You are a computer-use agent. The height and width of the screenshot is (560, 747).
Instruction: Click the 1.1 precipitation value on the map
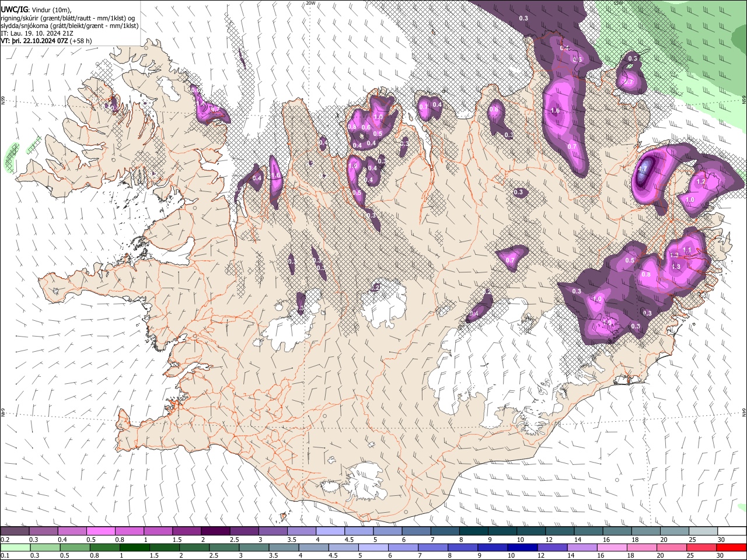(x=687, y=250)
